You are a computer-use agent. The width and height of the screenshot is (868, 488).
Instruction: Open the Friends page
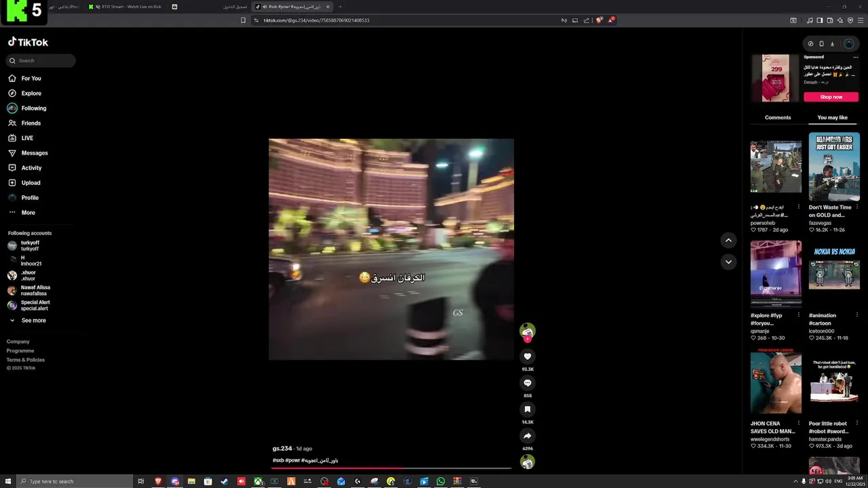(x=31, y=123)
